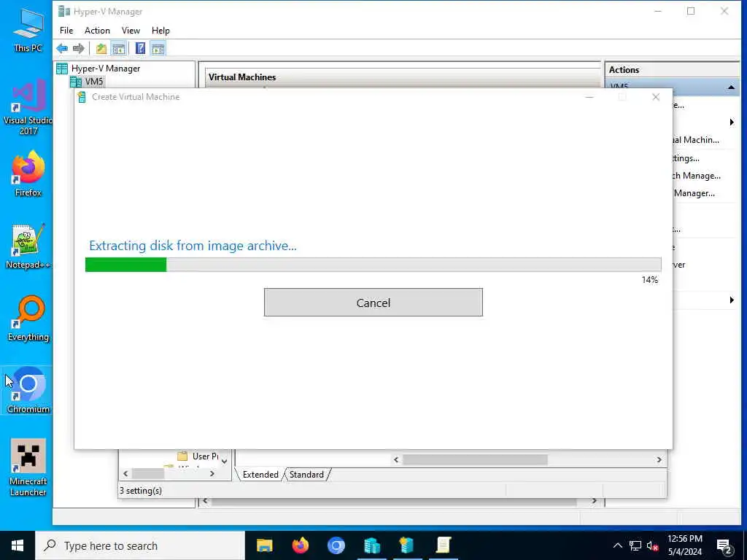Click the partially hidden 'ttings...' action
Viewport: 747px width, 560px height.
point(686,158)
